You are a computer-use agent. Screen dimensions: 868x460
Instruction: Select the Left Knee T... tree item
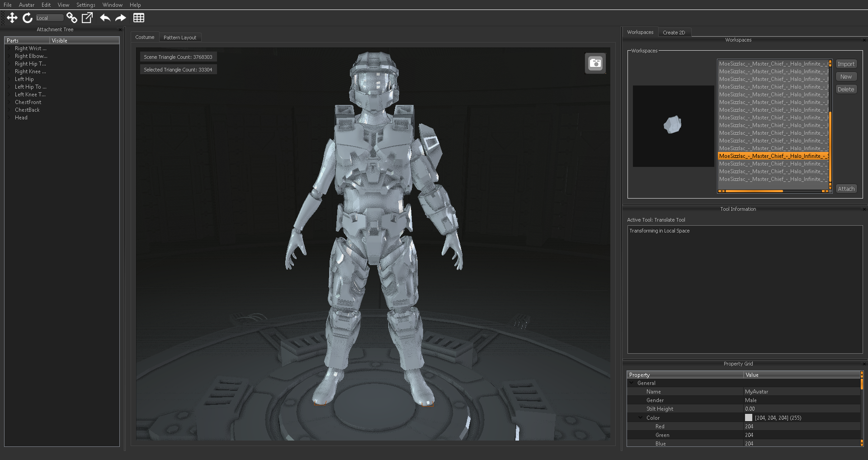coord(30,95)
